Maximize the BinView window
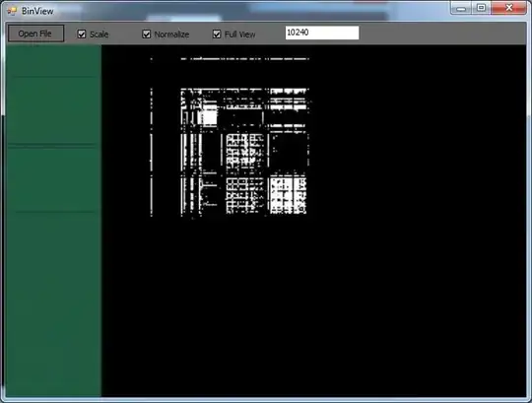The width and height of the screenshot is (532, 403). [481, 8]
